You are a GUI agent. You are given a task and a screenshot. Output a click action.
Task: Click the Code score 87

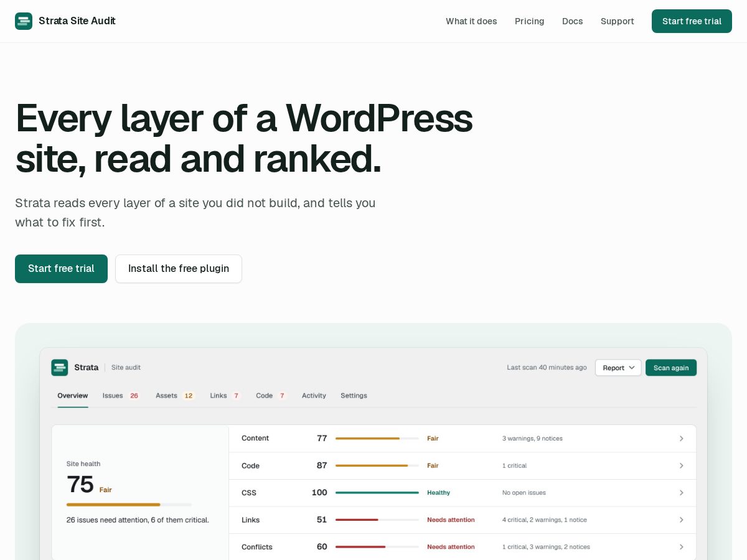click(x=322, y=465)
